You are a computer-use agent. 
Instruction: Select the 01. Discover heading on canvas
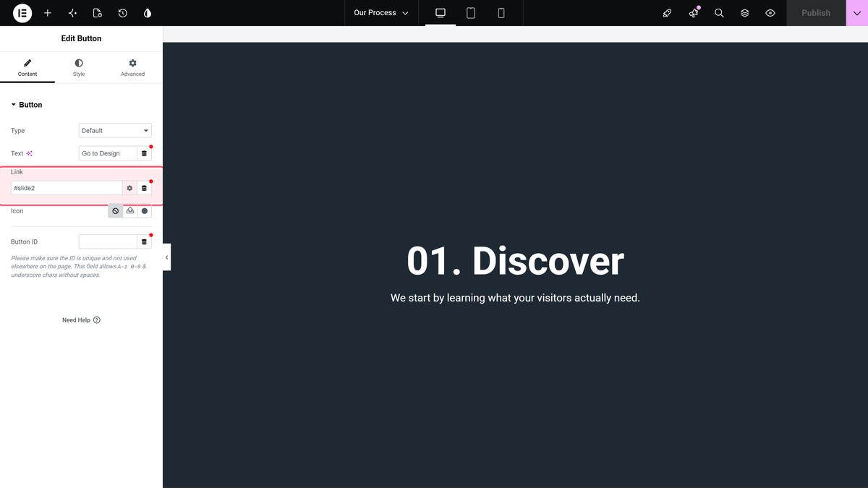coord(515,261)
